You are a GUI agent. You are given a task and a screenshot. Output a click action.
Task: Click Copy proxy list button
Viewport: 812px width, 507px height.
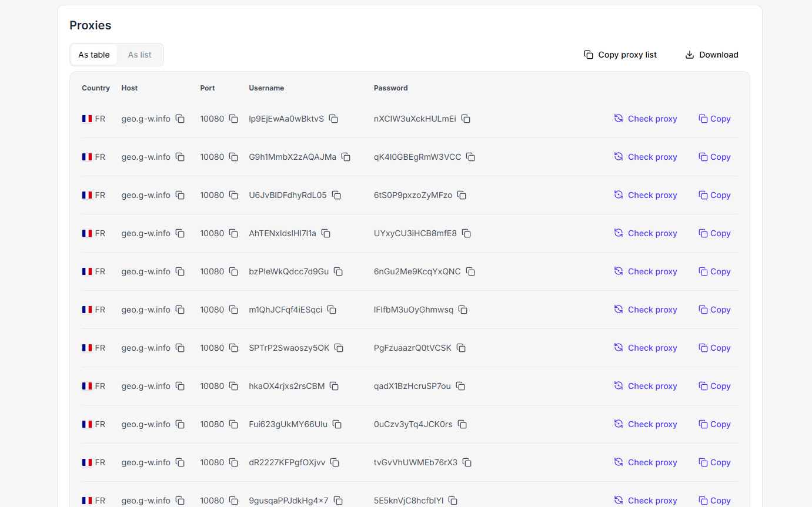[620, 55]
